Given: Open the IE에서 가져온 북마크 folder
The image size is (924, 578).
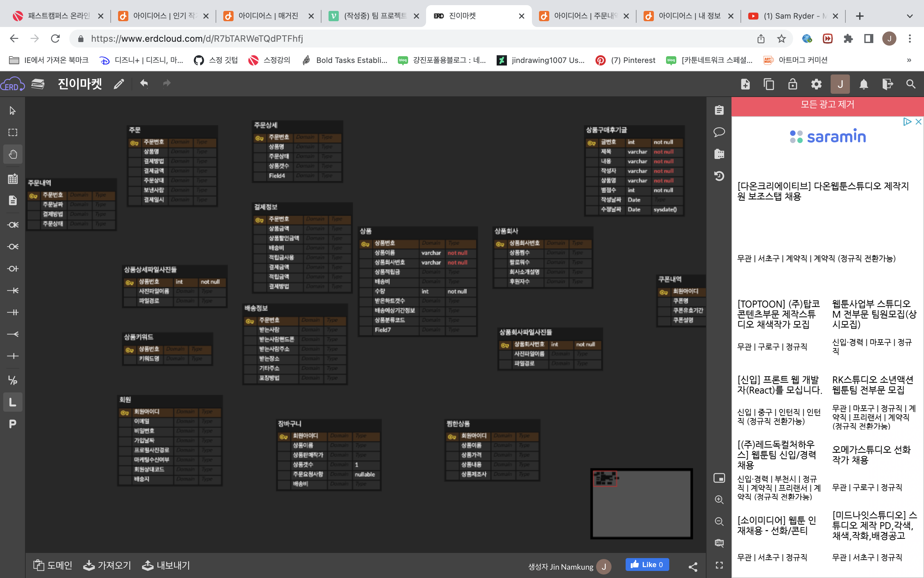Looking at the screenshot, I should [48, 60].
